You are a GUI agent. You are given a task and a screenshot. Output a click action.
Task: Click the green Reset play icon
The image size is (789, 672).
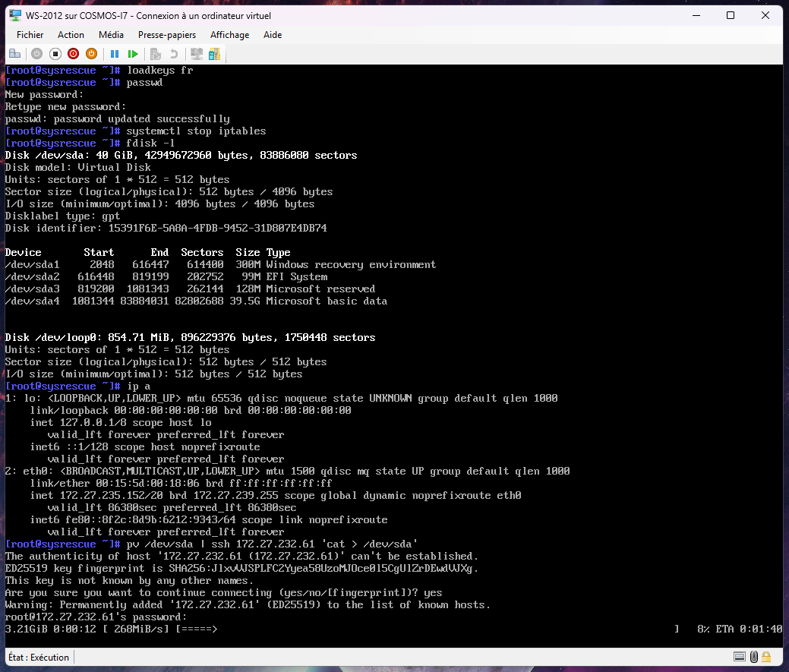point(133,54)
